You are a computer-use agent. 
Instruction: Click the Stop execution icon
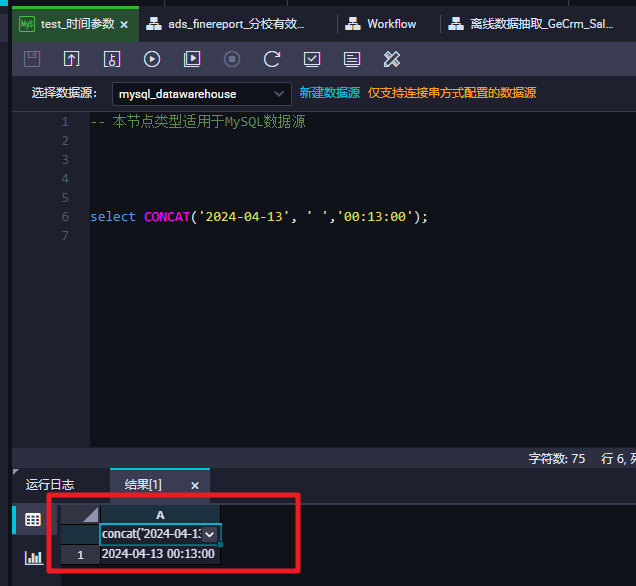click(232, 59)
